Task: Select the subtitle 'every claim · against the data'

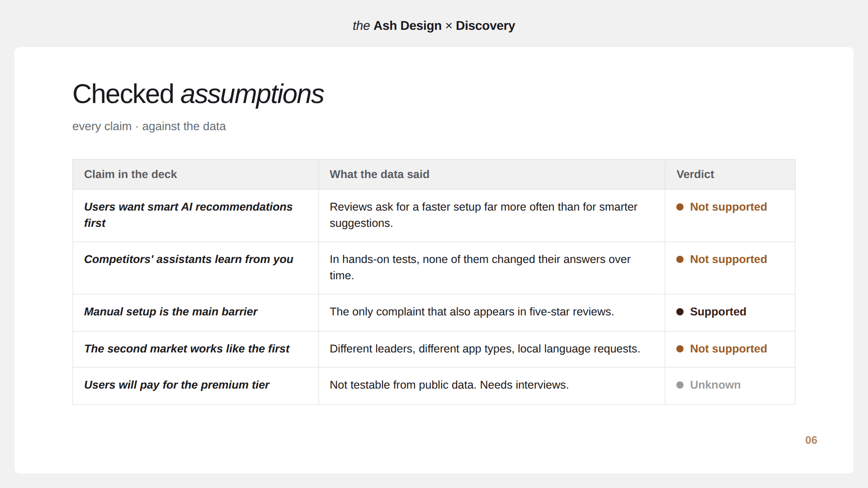Action: tap(149, 126)
